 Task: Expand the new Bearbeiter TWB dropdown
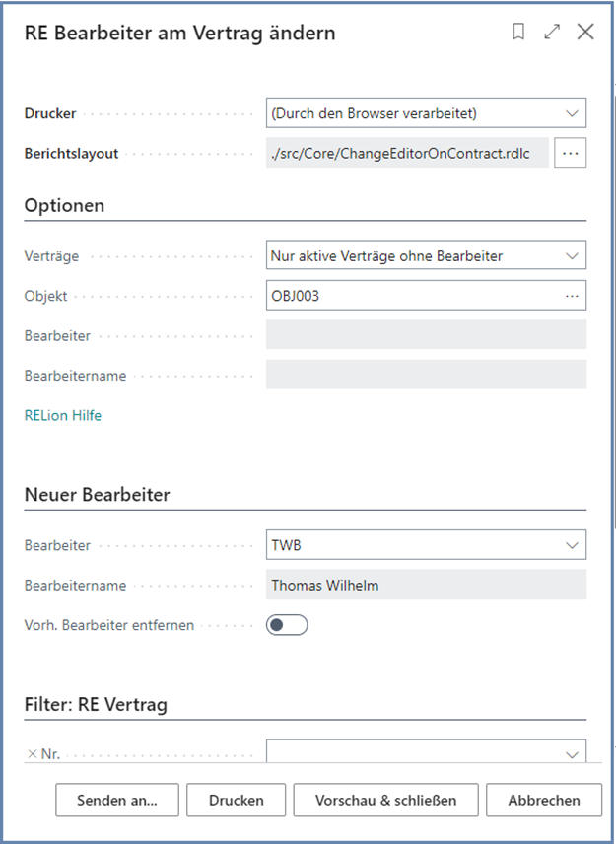(x=572, y=544)
